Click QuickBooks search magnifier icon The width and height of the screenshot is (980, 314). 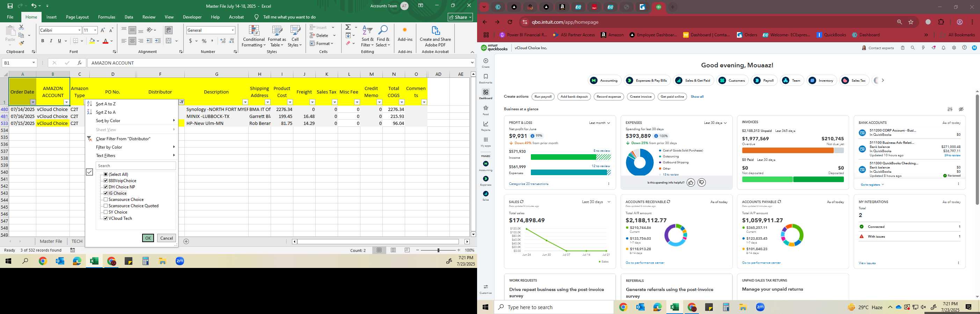913,48
